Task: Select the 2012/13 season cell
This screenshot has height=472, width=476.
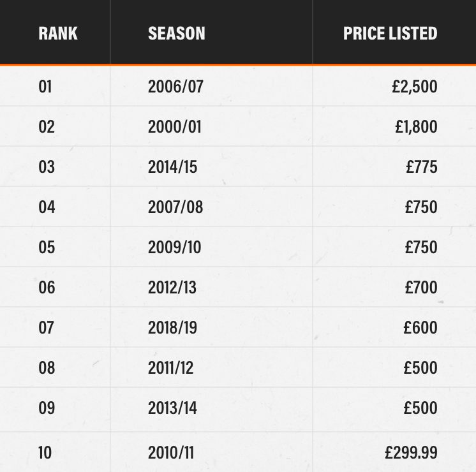Action: (x=172, y=287)
